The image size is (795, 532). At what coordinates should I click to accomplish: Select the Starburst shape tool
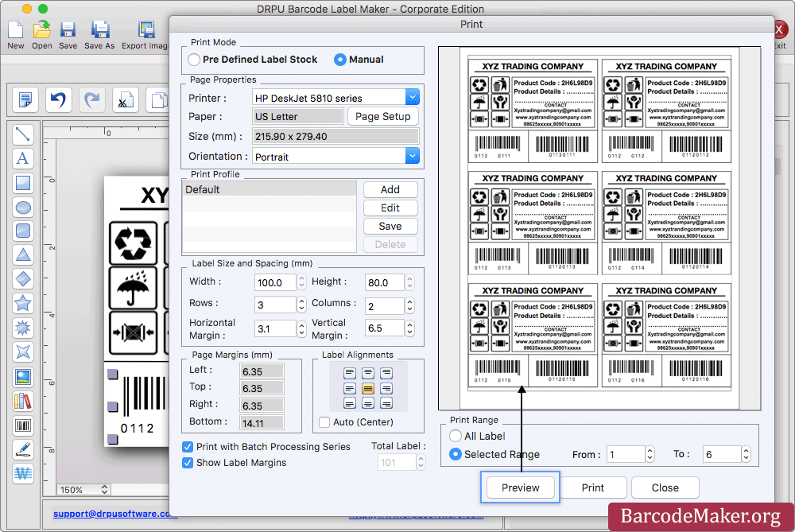click(x=23, y=328)
